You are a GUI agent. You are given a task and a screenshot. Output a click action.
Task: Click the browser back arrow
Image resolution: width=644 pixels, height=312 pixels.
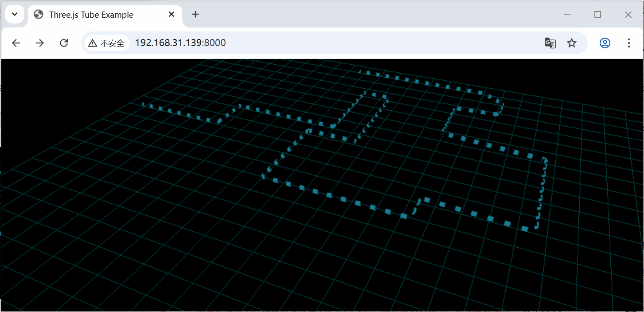click(16, 43)
